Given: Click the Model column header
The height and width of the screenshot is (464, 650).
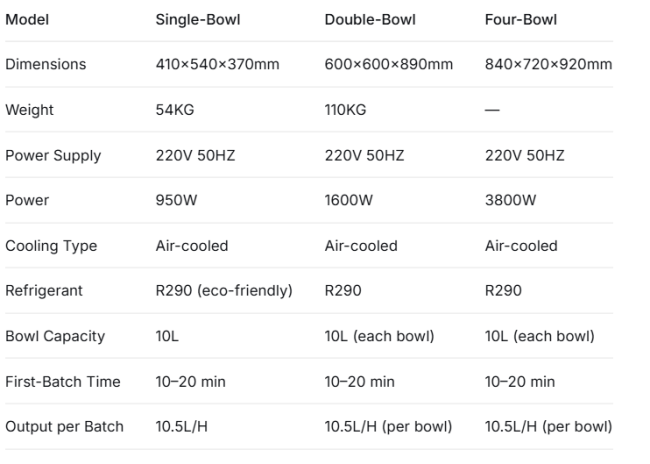Looking at the screenshot, I should click(27, 19).
